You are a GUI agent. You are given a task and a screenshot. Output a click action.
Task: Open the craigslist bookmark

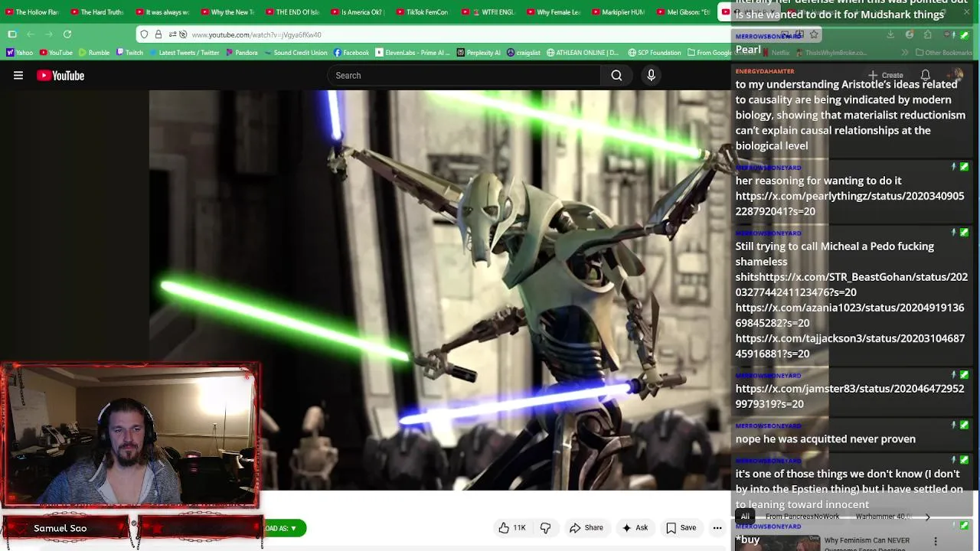524,53
